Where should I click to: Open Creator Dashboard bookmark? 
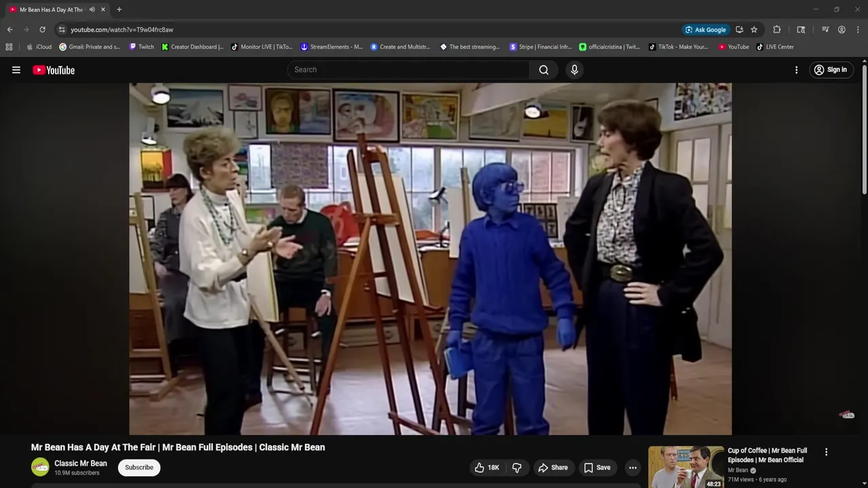click(x=193, y=47)
